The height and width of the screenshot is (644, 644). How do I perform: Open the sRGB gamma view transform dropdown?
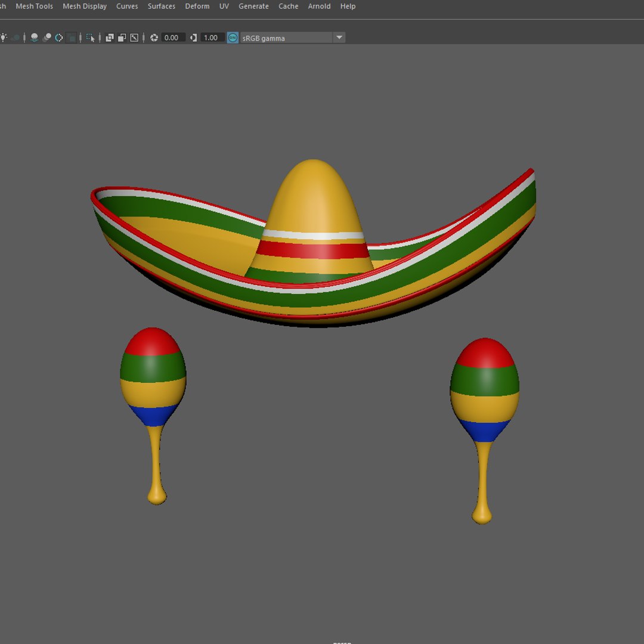pyautogui.click(x=292, y=38)
